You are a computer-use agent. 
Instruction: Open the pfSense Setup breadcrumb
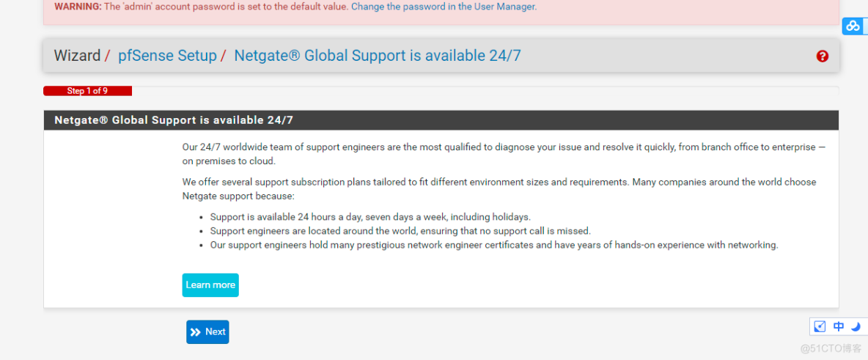[167, 56]
